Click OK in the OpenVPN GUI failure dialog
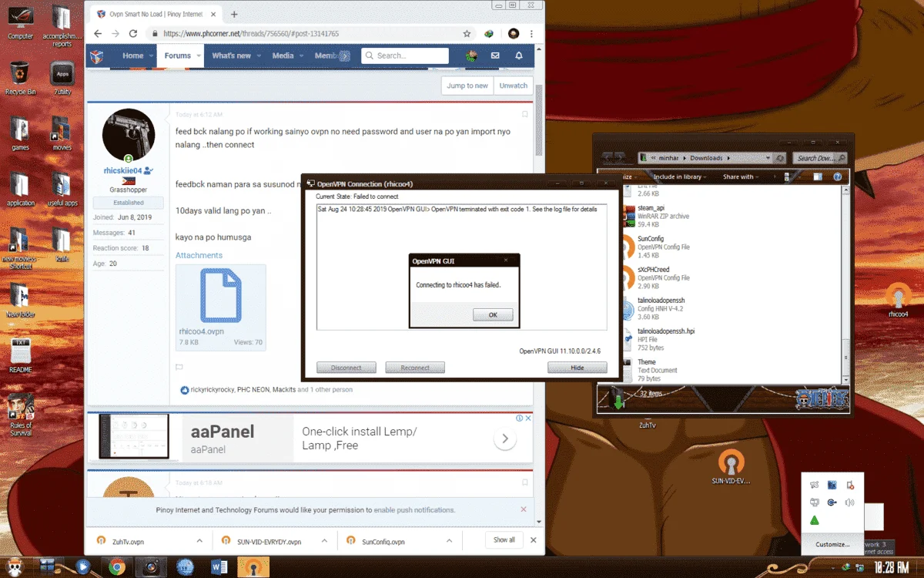The image size is (924, 578). (x=493, y=314)
